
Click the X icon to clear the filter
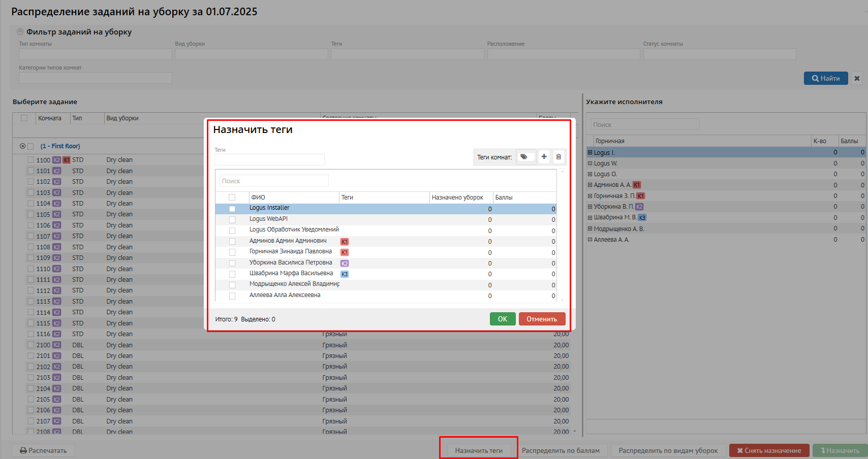tap(857, 78)
